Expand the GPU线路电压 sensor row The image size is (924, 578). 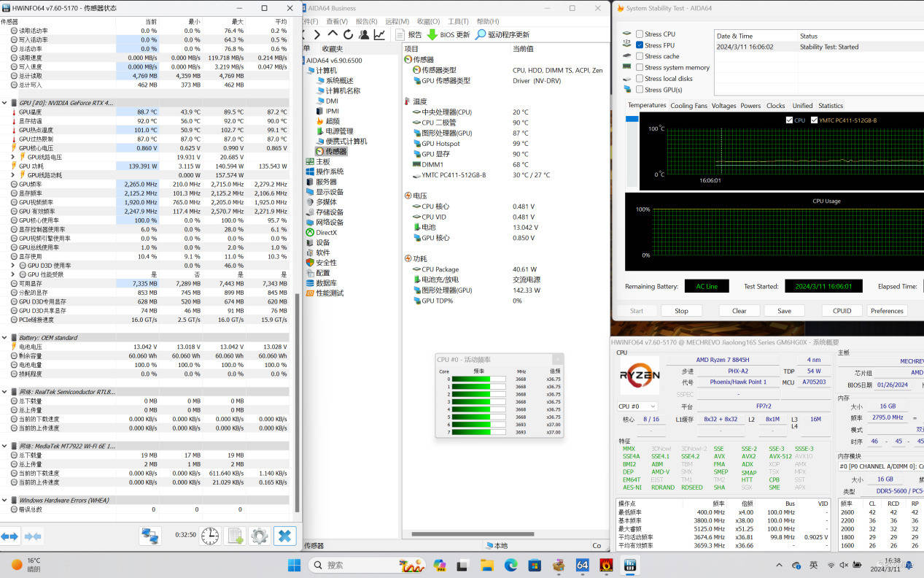pos(13,157)
